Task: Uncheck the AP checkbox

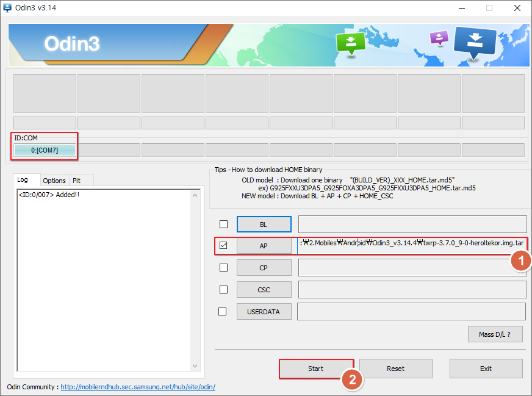Action: 223,246
